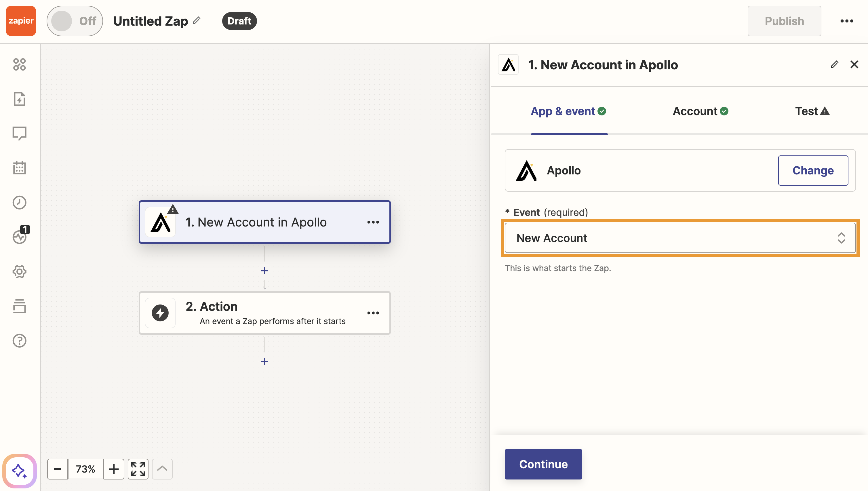Open the top-right more options menu
868x491 pixels.
pos(846,21)
